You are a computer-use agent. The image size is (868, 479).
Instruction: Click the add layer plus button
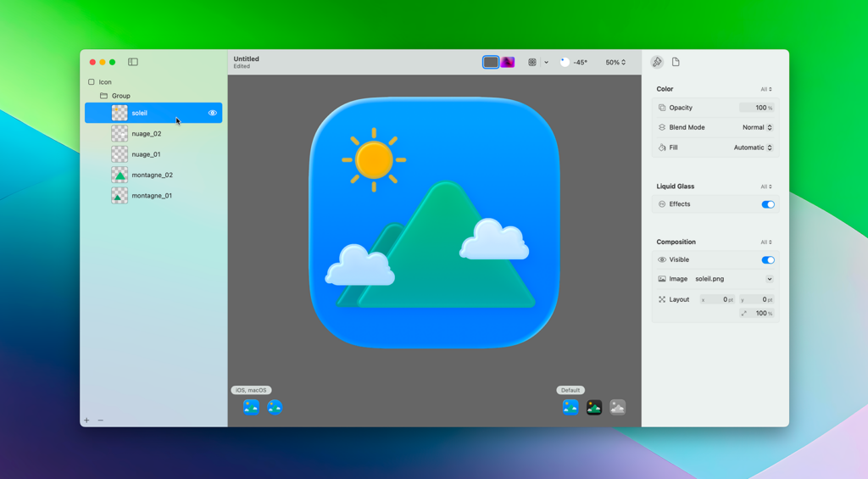coord(86,421)
